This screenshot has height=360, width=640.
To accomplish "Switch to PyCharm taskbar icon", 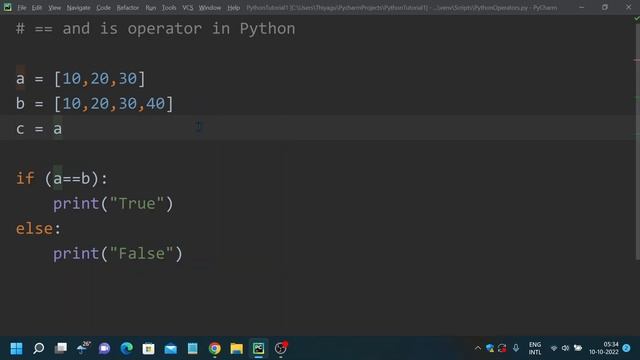I will click(258, 348).
